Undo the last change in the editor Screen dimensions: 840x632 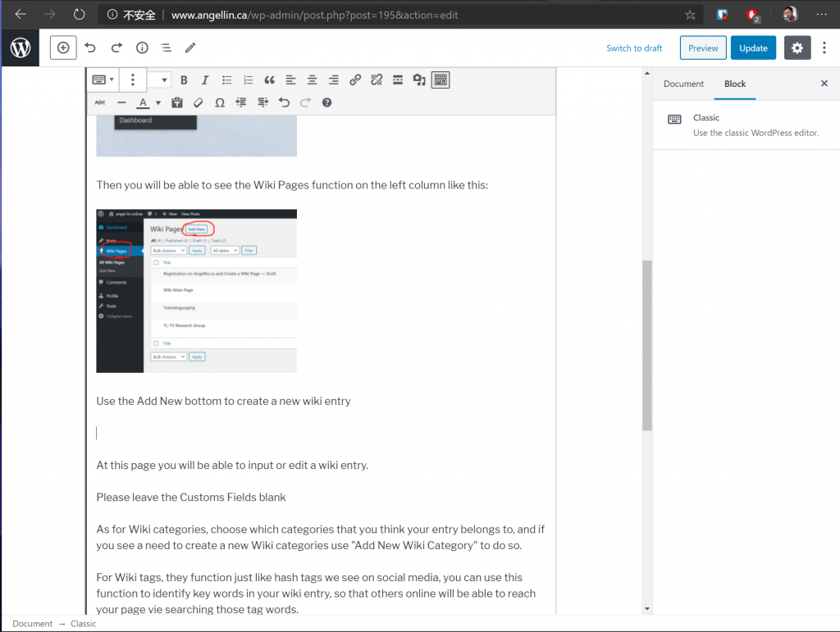click(x=285, y=102)
